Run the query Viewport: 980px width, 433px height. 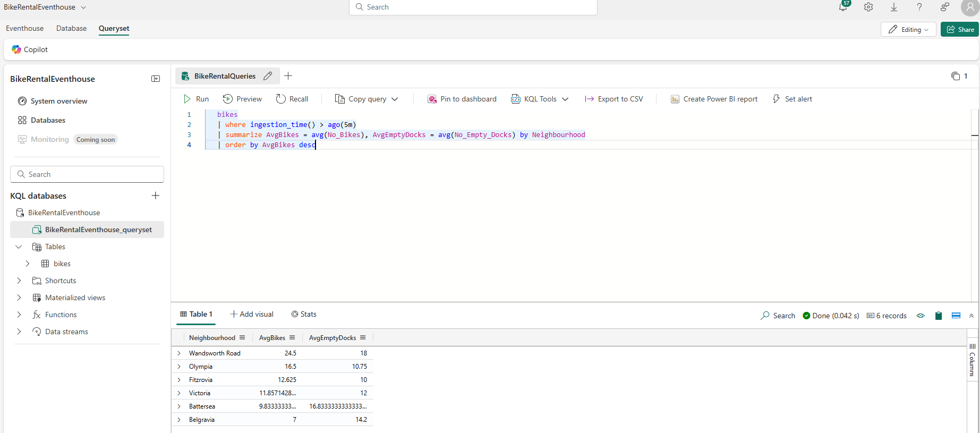(196, 99)
